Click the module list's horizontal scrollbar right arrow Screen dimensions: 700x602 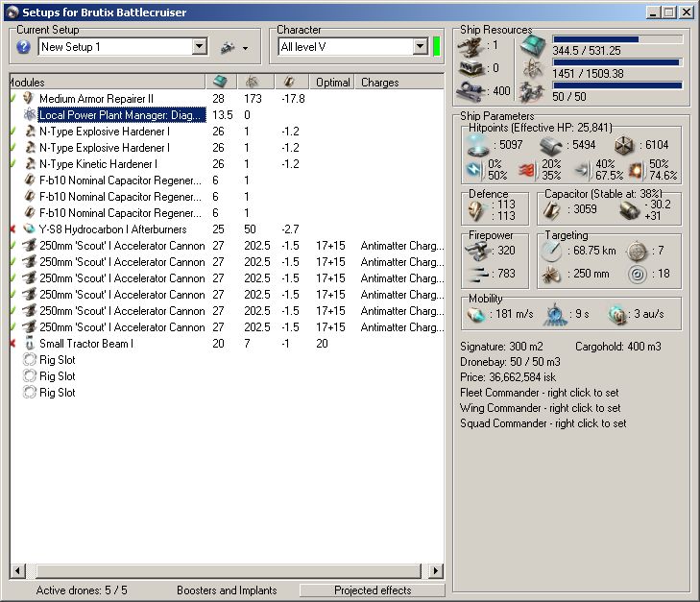[x=437, y=571]
